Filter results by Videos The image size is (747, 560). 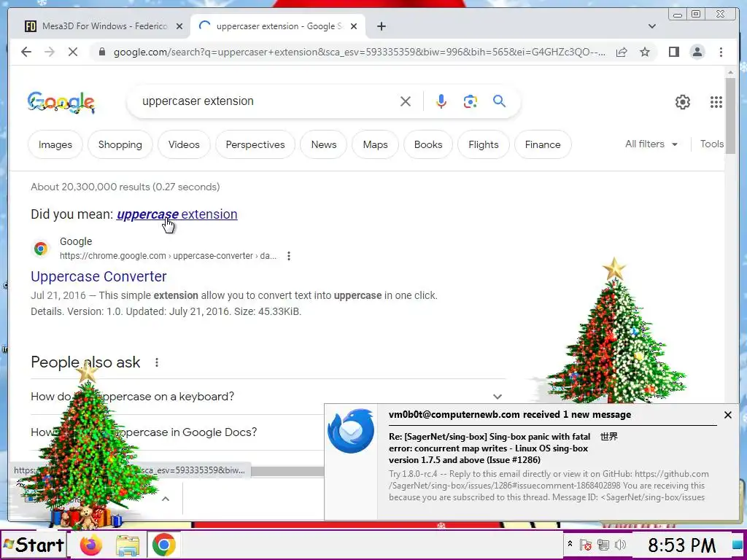[x=184, y=144]
